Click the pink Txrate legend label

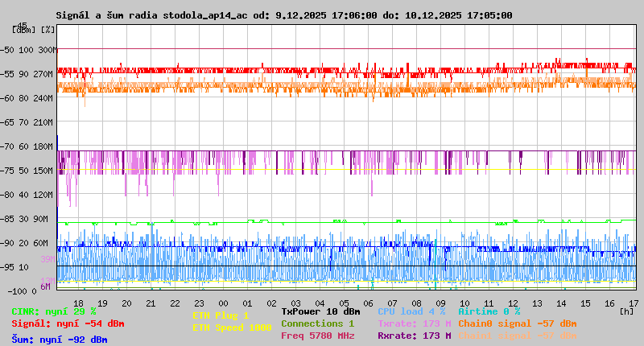414,323
